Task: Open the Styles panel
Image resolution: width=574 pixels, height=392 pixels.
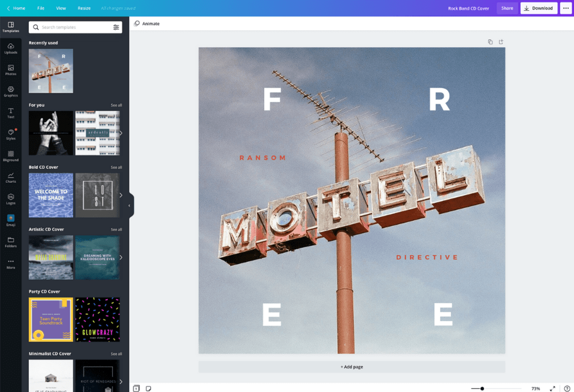Action: (x=11, y=135)
